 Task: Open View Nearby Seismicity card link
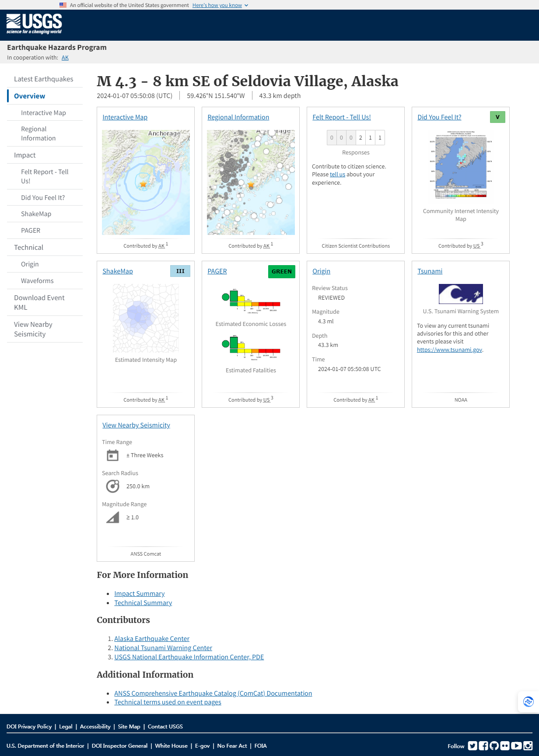click(x=136, y=425)
